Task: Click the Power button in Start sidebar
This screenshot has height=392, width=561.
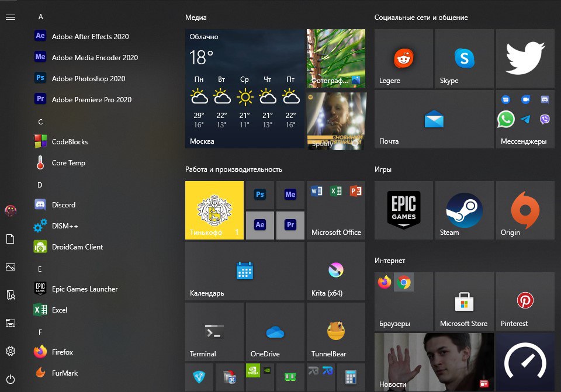Action: 11,379
